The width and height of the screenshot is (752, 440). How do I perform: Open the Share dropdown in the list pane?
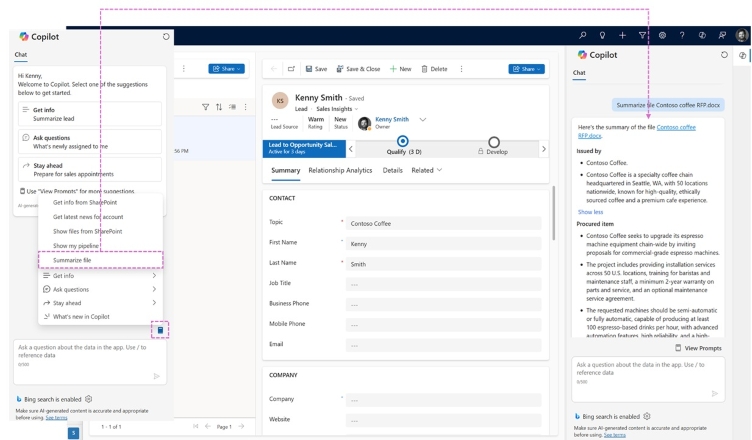pos(226,69)
